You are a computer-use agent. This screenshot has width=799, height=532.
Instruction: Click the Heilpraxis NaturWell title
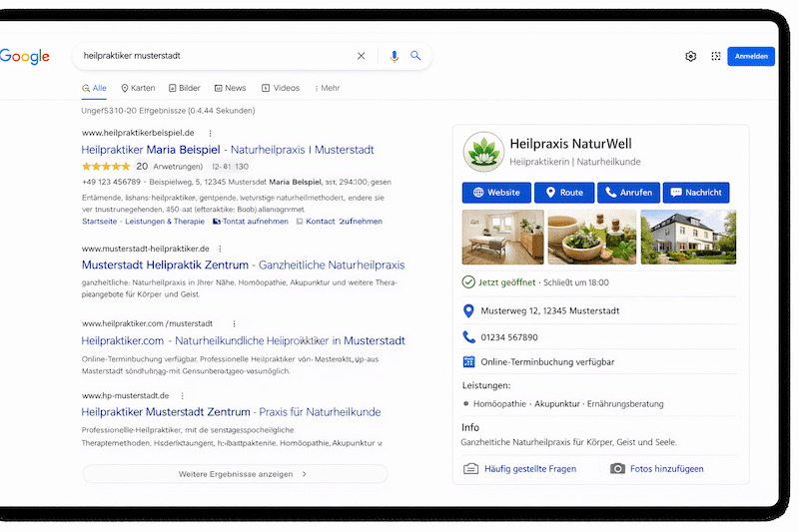pyautogui.click(x=570, y=144)
